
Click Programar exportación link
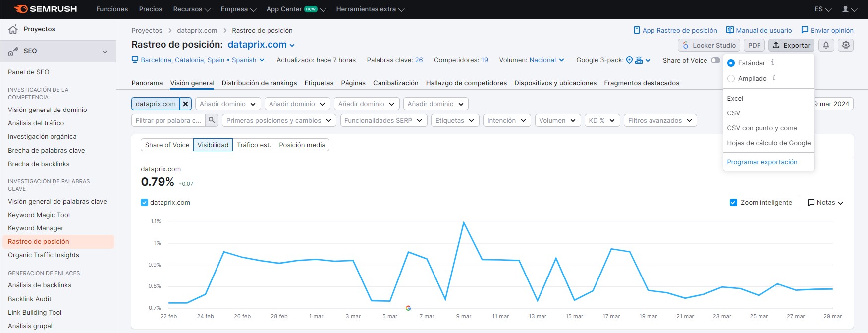(762, 162)
